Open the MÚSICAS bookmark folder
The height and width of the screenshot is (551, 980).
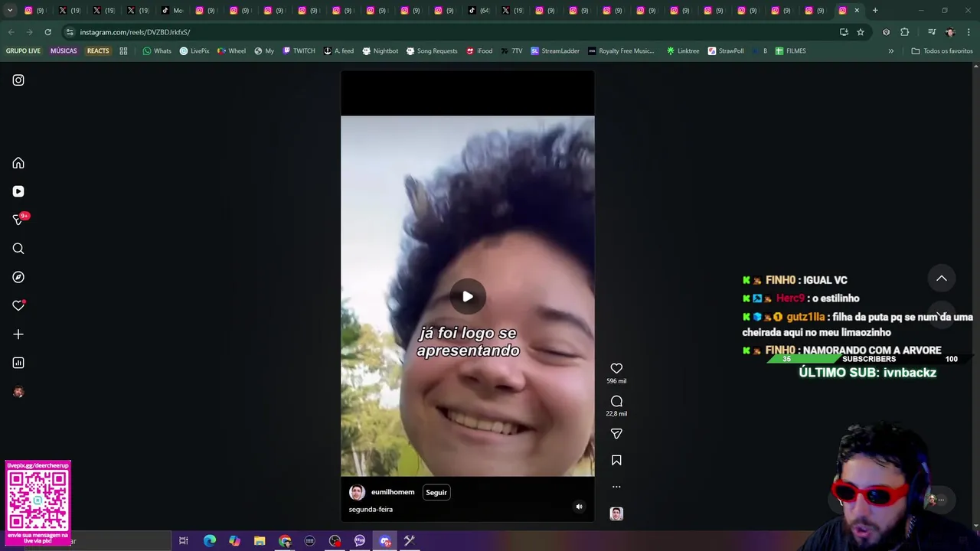pyautogui.click(x=64, y=51)
